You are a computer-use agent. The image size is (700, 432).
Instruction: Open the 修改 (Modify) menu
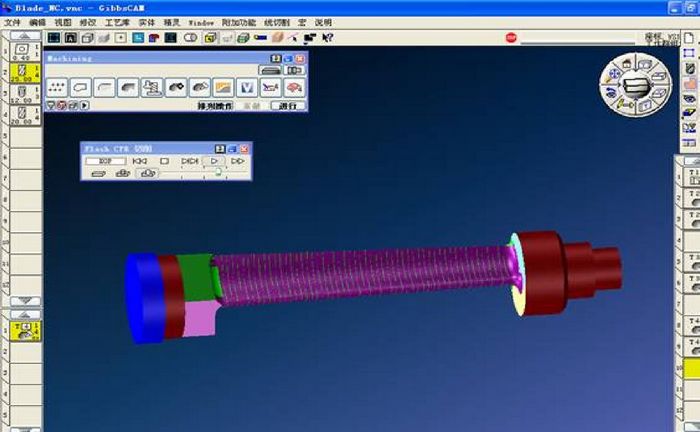(x=88, y=22)
